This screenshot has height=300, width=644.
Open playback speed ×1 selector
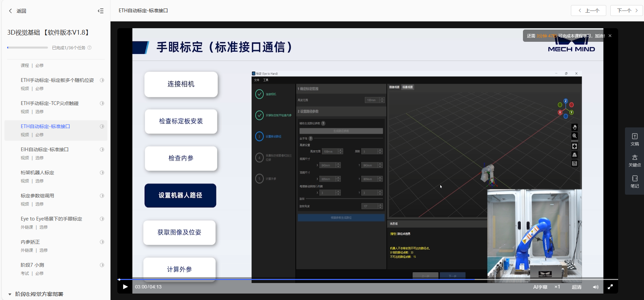pos(557,287)
